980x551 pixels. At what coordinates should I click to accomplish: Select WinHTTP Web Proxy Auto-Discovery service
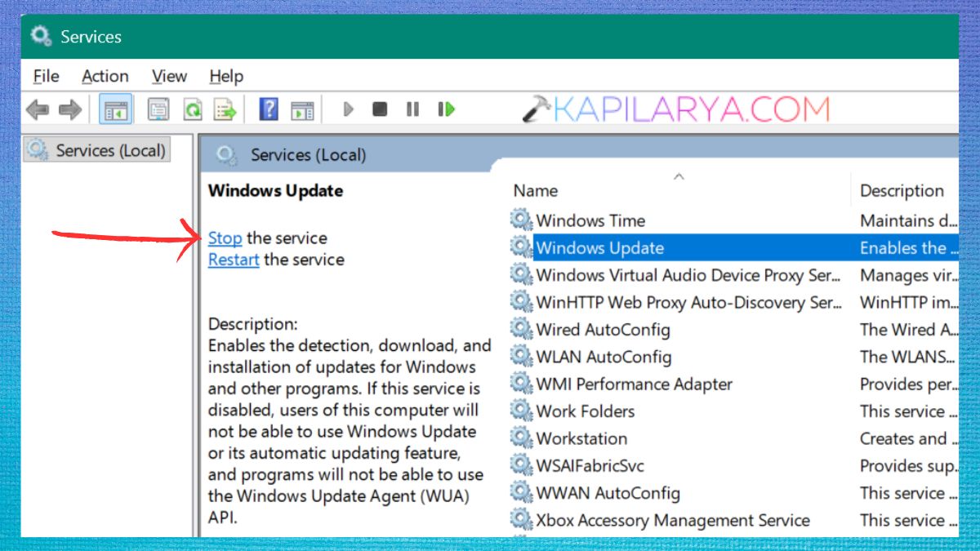[x=688, y=302]
